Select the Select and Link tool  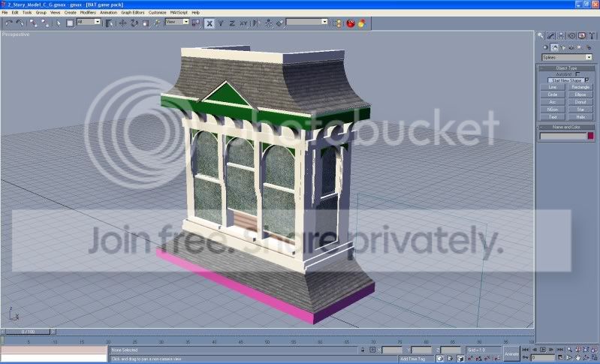click(x=33, y=23)
